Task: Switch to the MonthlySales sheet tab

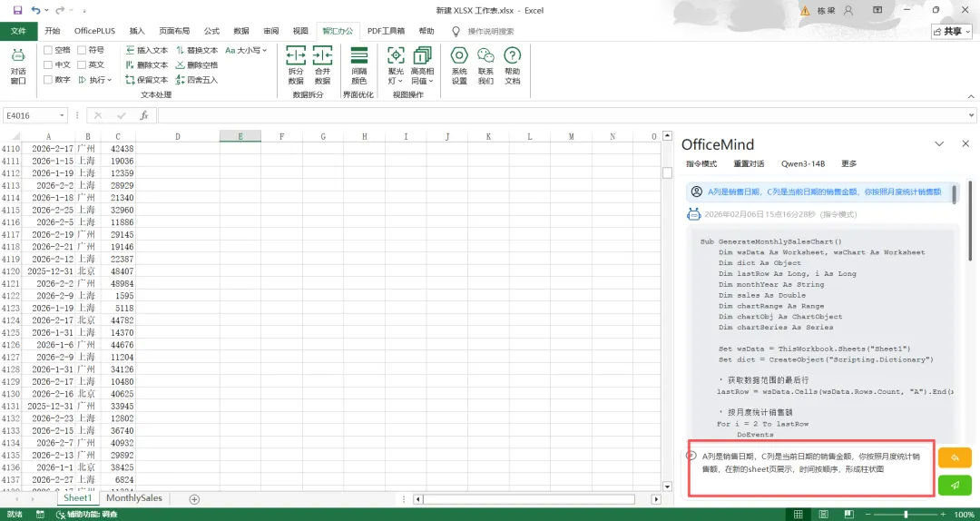Action: pos(133,498)
